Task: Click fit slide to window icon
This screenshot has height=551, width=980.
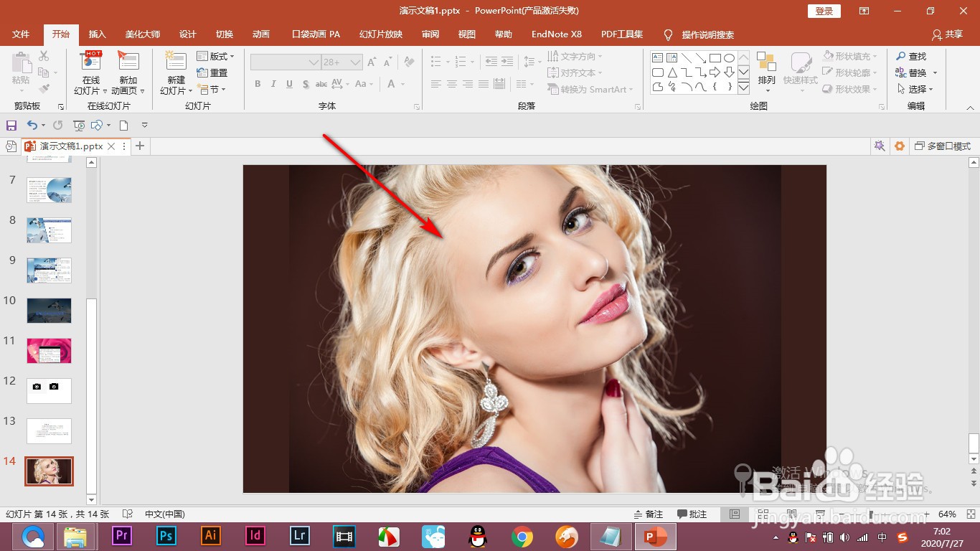Action: click(x=970, y=514)
